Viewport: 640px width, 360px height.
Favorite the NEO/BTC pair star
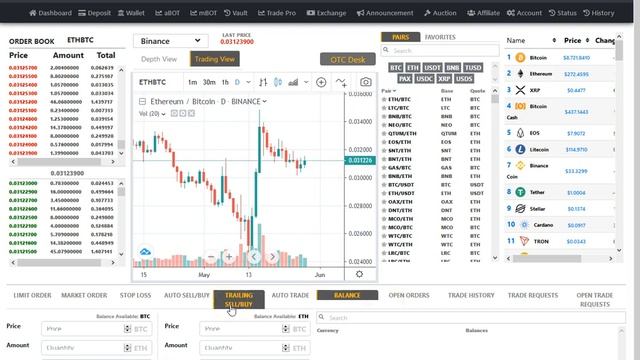(384, 125)
